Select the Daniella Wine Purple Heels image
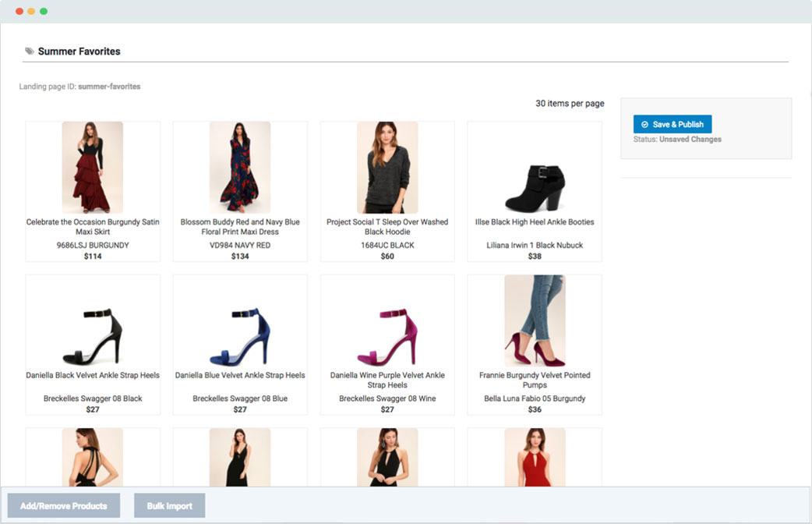The height and width of the screenshot is (524, 812). tap(387, 336)
